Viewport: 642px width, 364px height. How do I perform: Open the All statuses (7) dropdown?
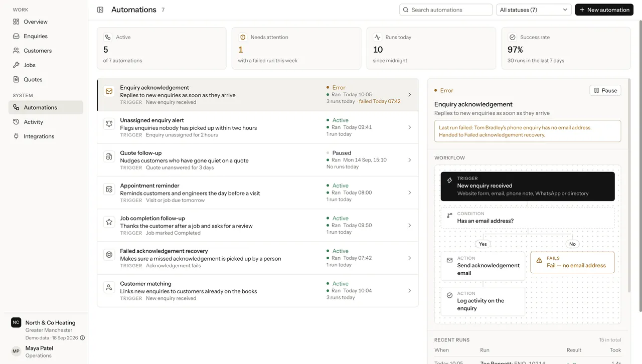click(x=534, y=10)
